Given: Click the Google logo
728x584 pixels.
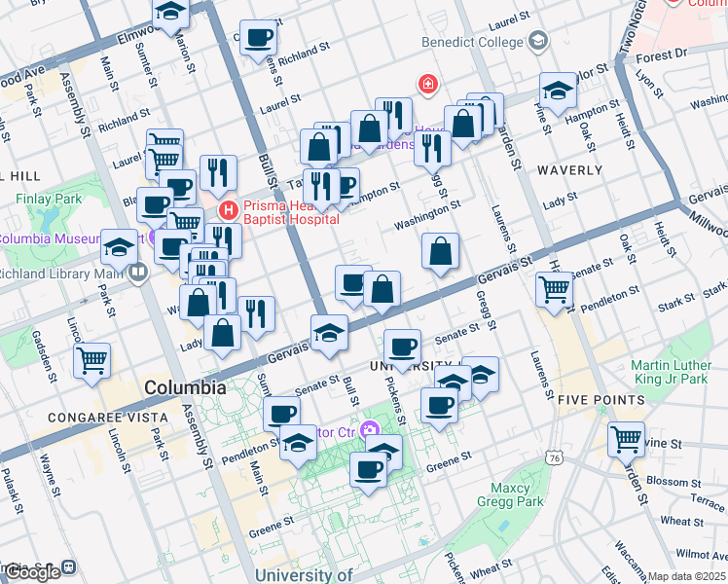Looking at the screenshot, I should coord(32,572).
